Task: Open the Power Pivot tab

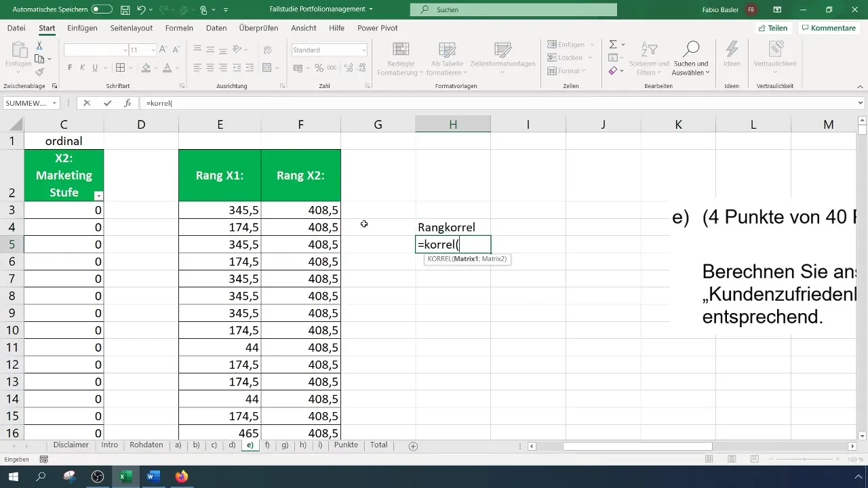Action: 378,28
